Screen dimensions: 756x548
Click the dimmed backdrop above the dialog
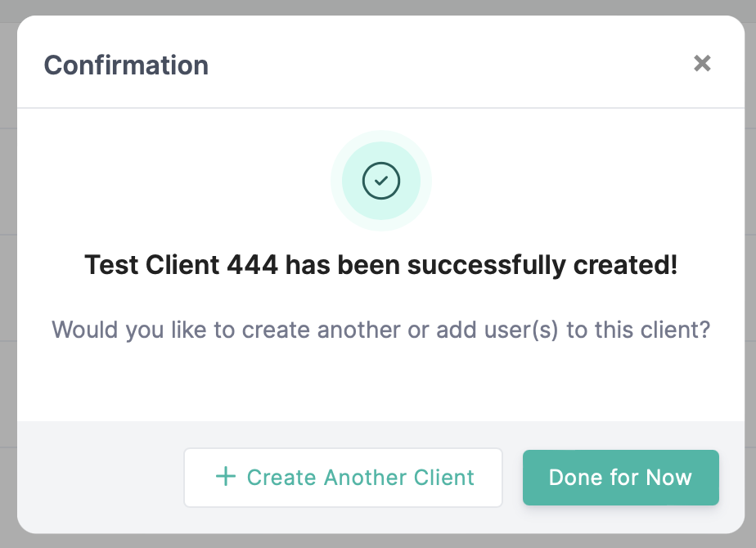coord(376,7)
